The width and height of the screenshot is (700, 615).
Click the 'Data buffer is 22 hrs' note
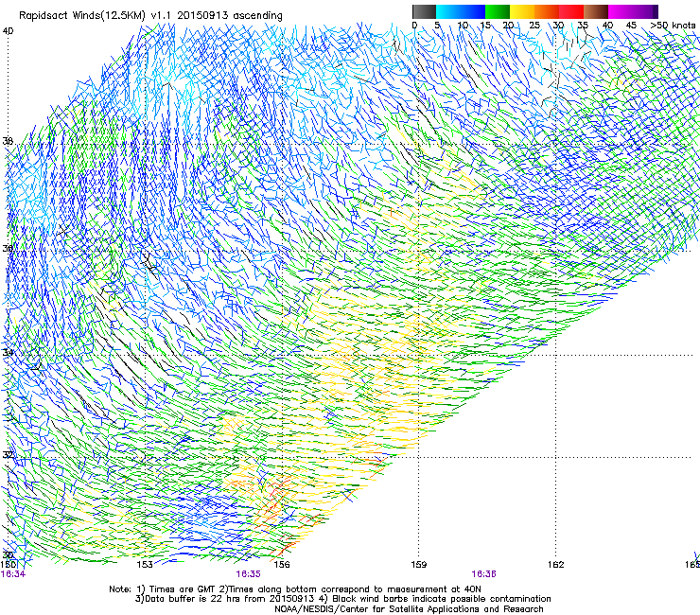click(x=342, y=599)
